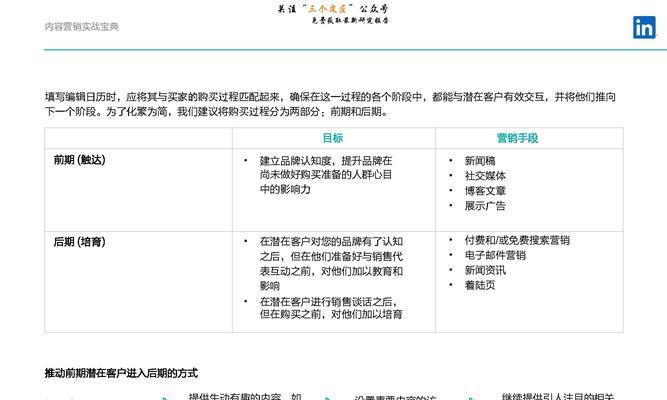Screen dimensions: 667x400
Task: Click the LinkedIn logo icon
Action: (x=644, y=27)
